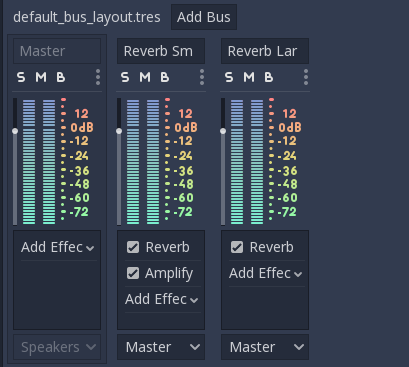Solo the Reverb Lar bus
The height and width of the screenshot is (367, 409).
[x=229, y=77]
